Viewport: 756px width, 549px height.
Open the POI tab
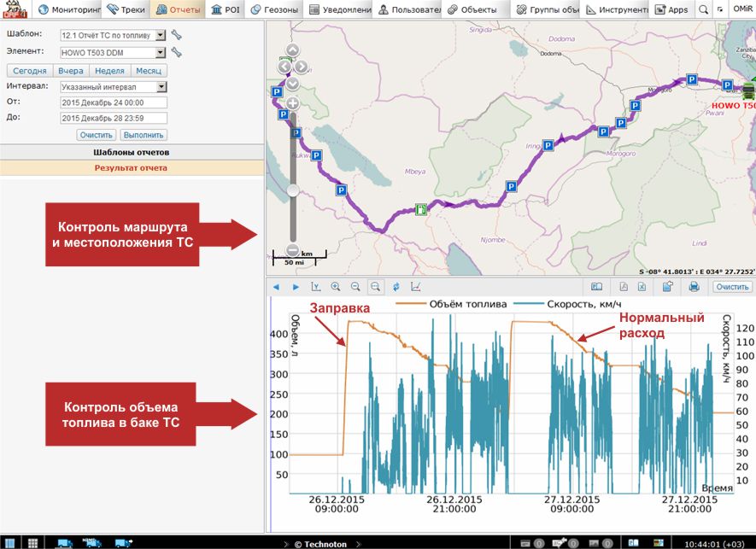[226, 9]
